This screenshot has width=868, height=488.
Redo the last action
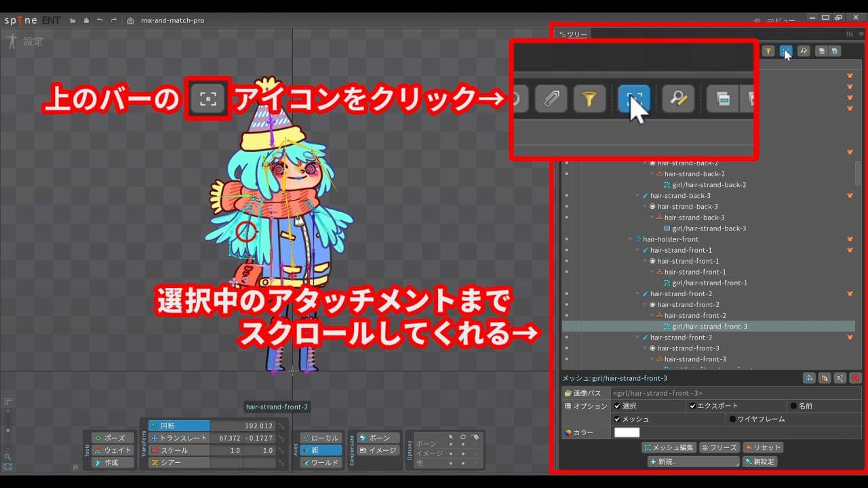pyautogui.click(x=113, y=20)
